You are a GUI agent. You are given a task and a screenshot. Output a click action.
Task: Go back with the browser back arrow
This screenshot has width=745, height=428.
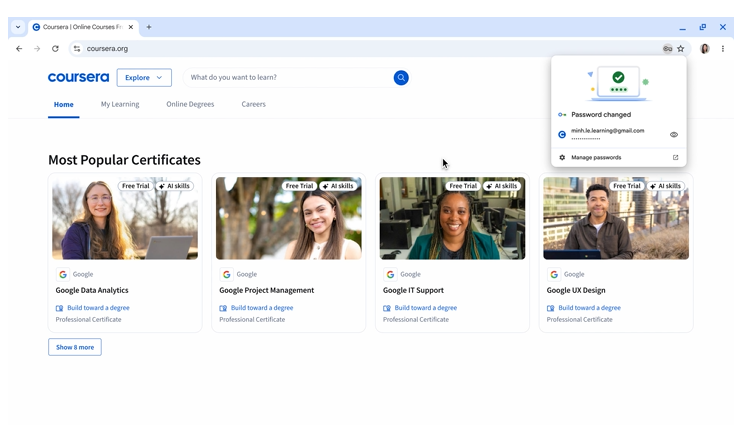click(x=19, y=48)
